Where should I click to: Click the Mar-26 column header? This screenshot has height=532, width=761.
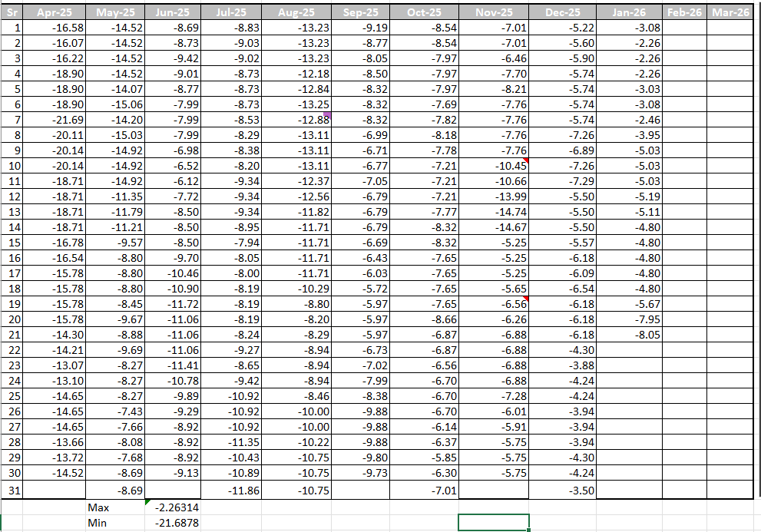[730, 13]
